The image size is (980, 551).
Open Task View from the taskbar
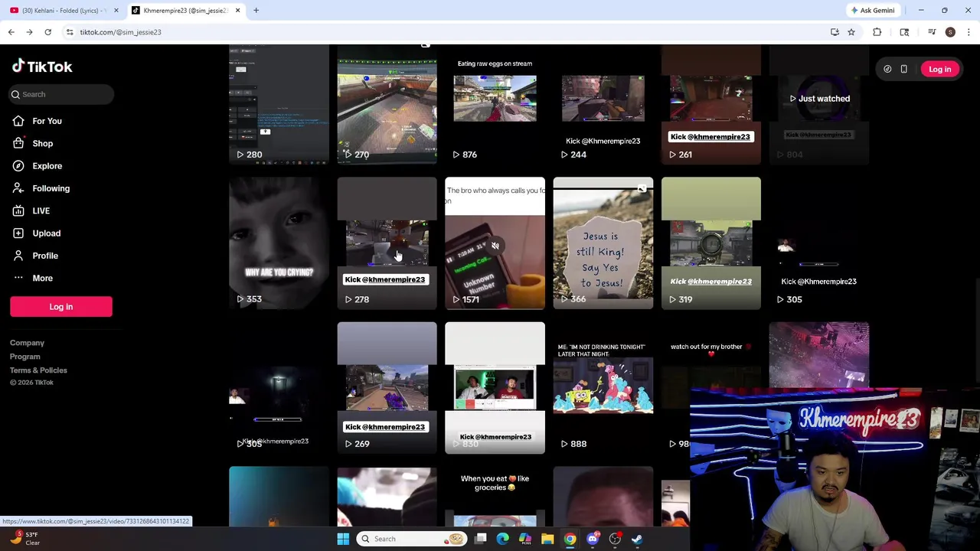point(480,539)
